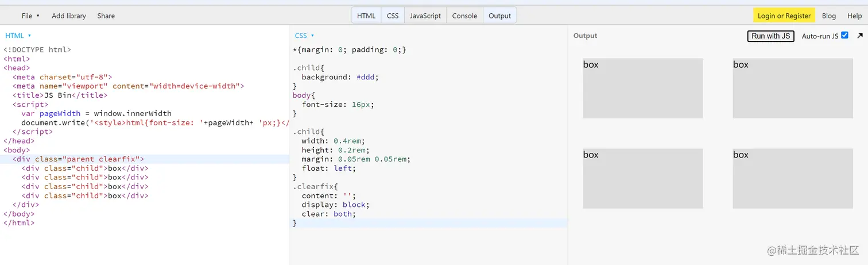868x265 pixels.
Task: Toggle the HTML panel tab
Action: tap(366, 16)
